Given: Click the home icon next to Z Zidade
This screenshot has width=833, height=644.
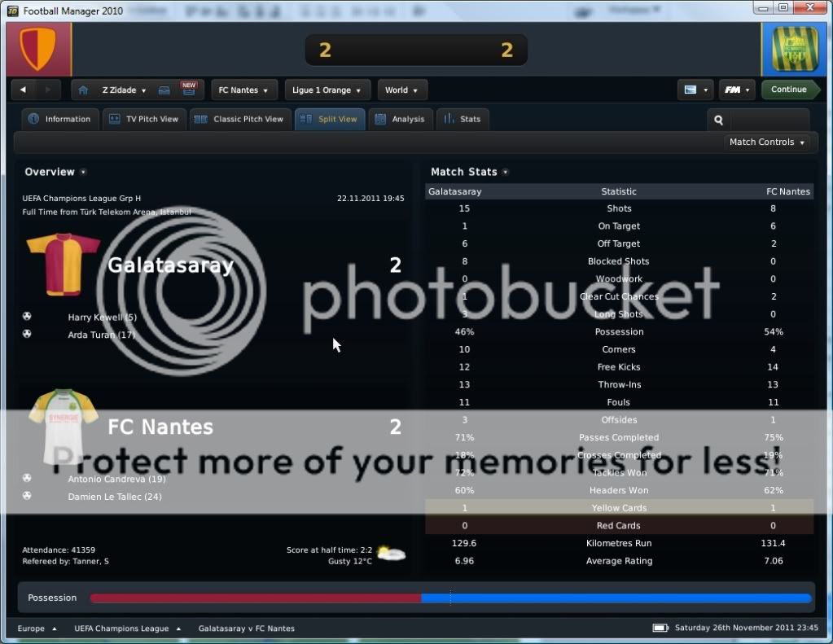Looking at the screenshot, I should pyautogui.click(x=83, y=90).
